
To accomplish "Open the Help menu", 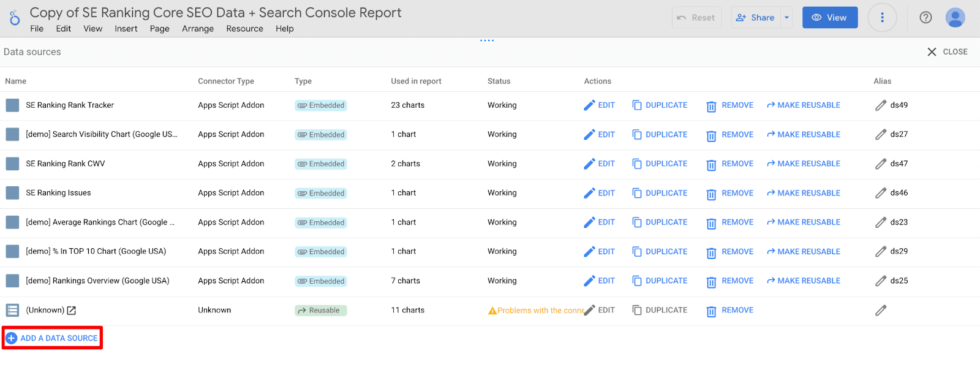I will (x=284, y=29).
